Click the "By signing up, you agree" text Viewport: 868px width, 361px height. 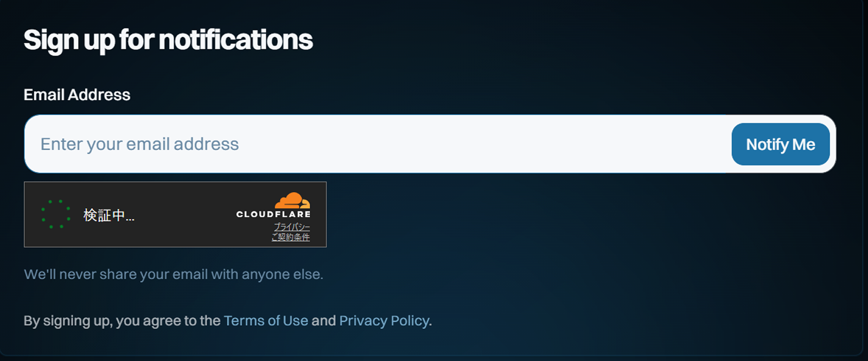coord(122,321)
